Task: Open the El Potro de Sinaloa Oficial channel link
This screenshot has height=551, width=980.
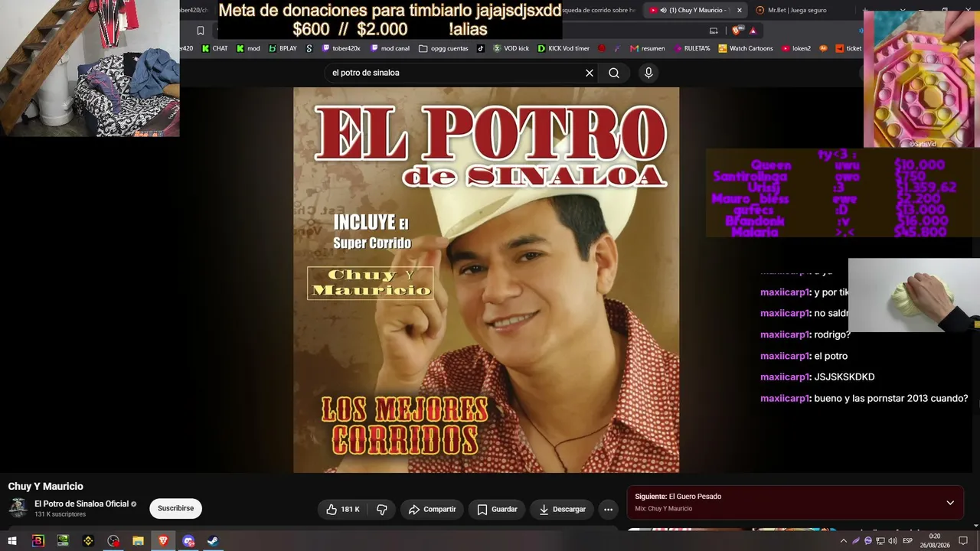Action: [81, 504]
